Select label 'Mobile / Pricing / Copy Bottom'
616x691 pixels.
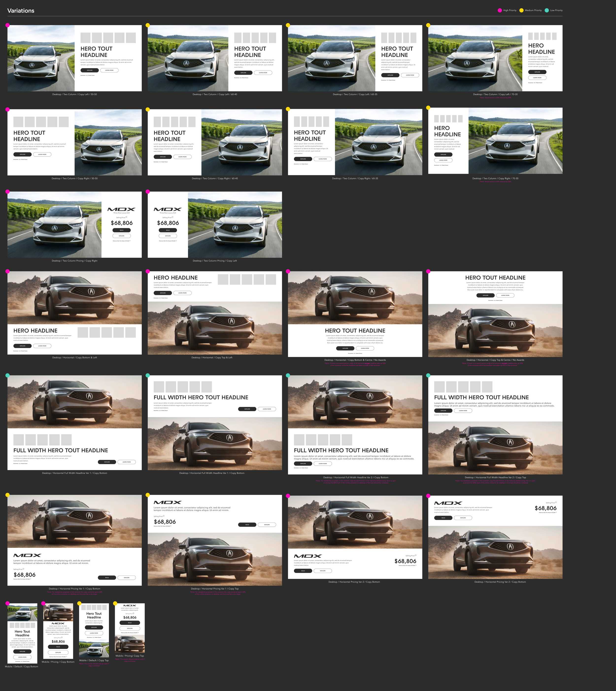[58, 661]
